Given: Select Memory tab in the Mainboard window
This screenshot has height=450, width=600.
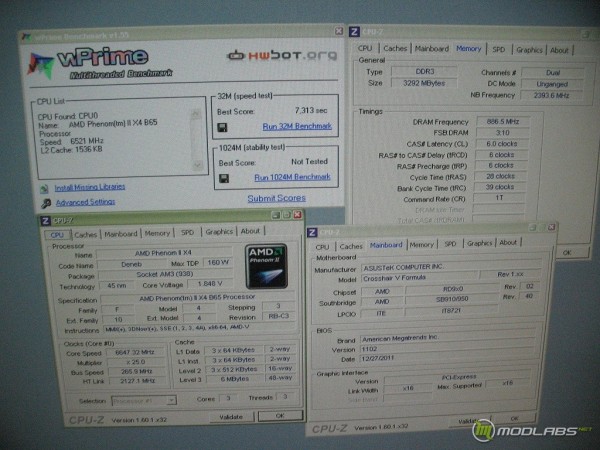Looking at the screenshot, I should 422,245.
